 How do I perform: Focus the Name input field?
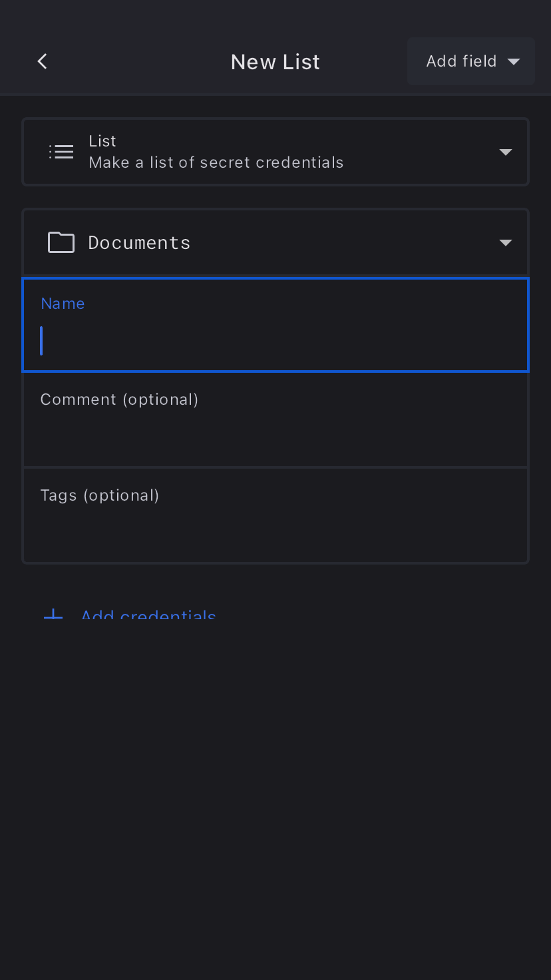275,341
